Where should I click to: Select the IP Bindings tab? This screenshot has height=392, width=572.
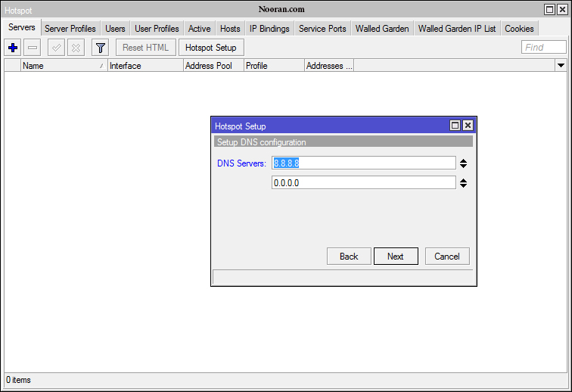pyautogui.click(x=269, y=29)
